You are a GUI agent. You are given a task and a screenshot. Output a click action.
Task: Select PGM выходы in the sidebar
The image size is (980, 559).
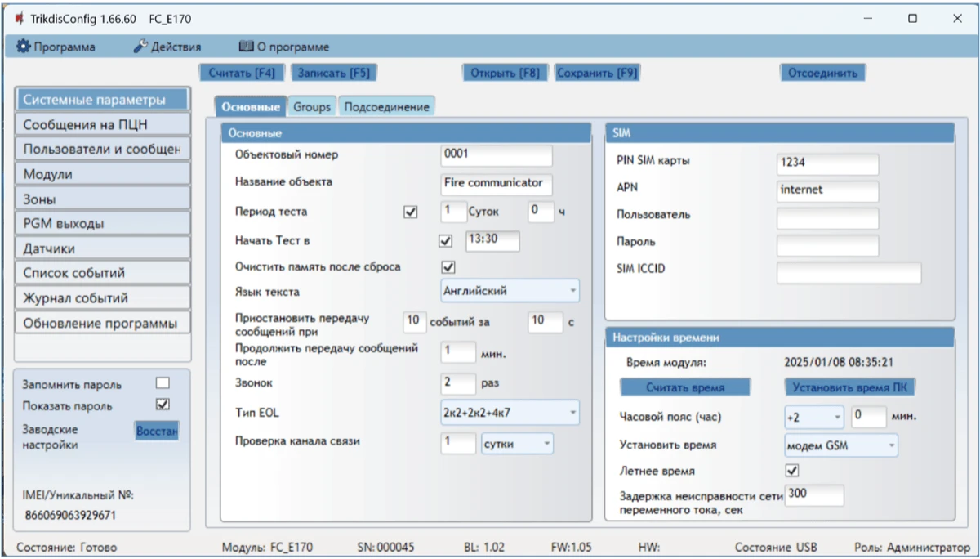tap(102, 224)
